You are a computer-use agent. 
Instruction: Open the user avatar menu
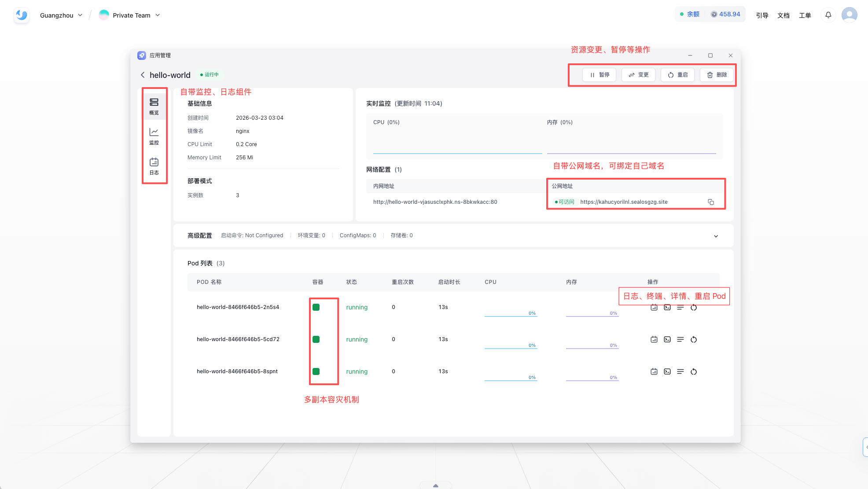tap(849, 15)
